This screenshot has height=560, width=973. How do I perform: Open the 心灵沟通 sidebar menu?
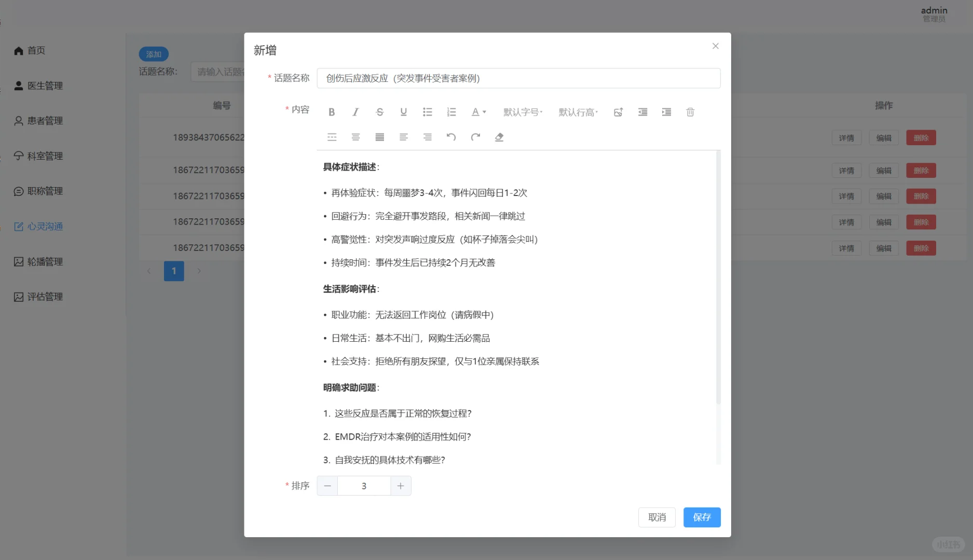coord(46,226)
